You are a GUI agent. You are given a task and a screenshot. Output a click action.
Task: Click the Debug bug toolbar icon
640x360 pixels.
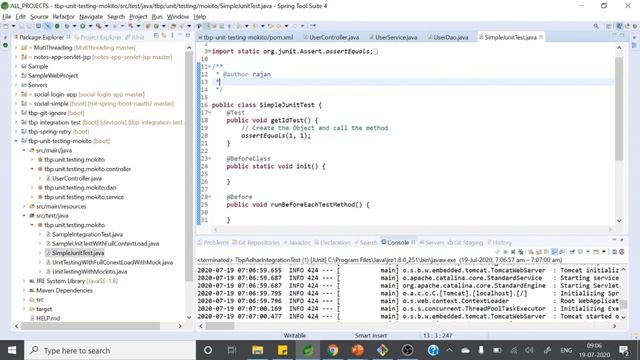click(x=67, y=26)
